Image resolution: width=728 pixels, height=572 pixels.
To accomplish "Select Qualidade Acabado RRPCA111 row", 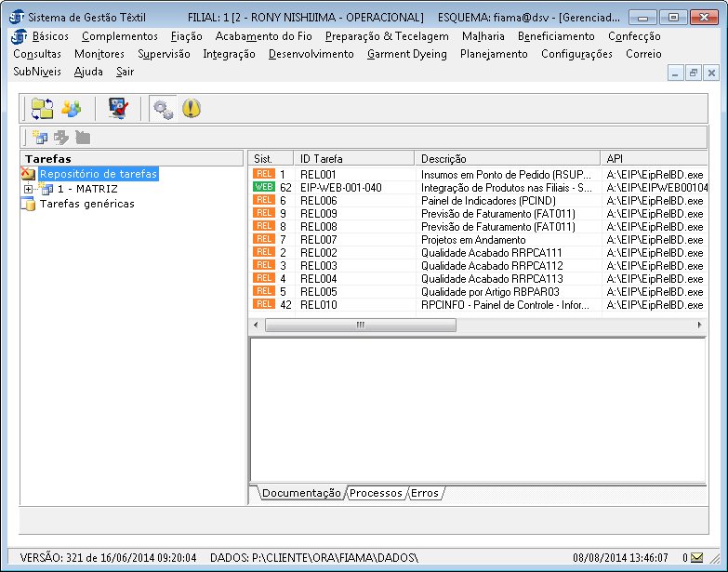I will point(478,253).
